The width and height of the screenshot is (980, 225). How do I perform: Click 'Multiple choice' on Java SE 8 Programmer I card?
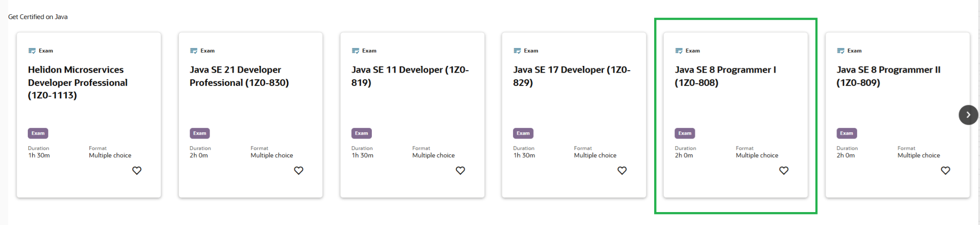click(x=757, y=155)
